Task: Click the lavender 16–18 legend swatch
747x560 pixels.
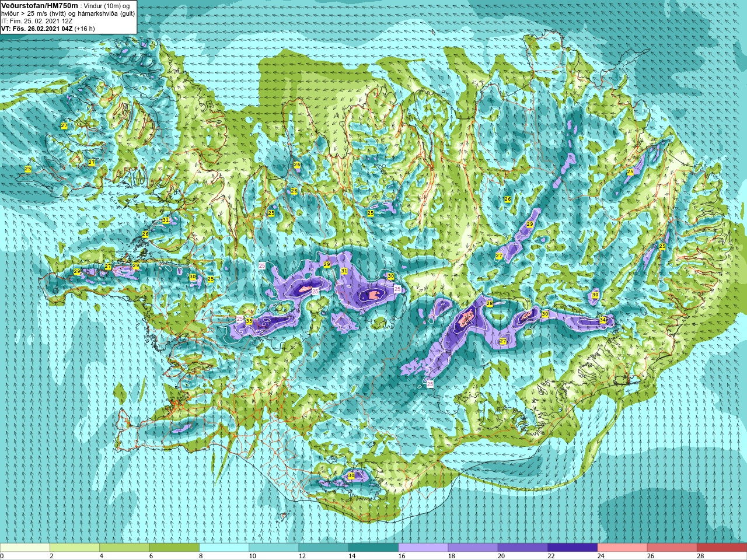Action: pyautogui.click(x=423, y=548)
